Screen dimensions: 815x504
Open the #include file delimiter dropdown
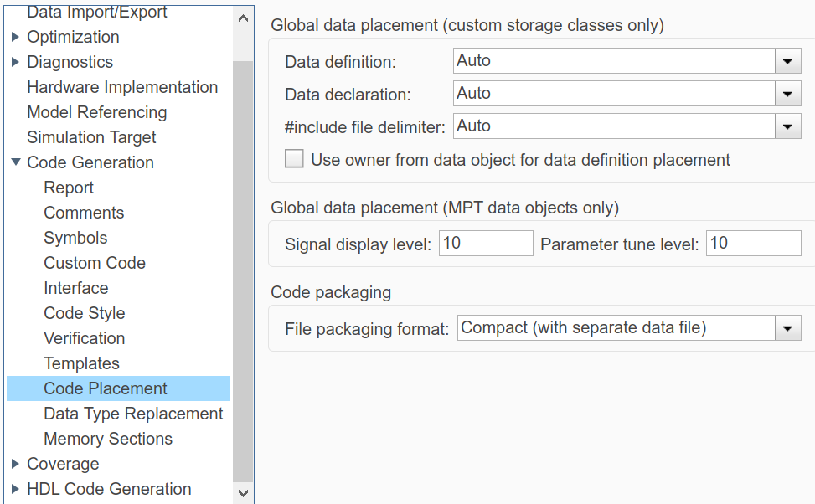[787, 127]
